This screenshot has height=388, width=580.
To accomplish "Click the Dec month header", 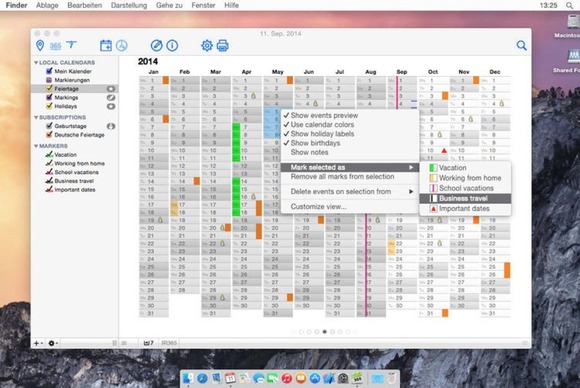I will click(495, 72).
